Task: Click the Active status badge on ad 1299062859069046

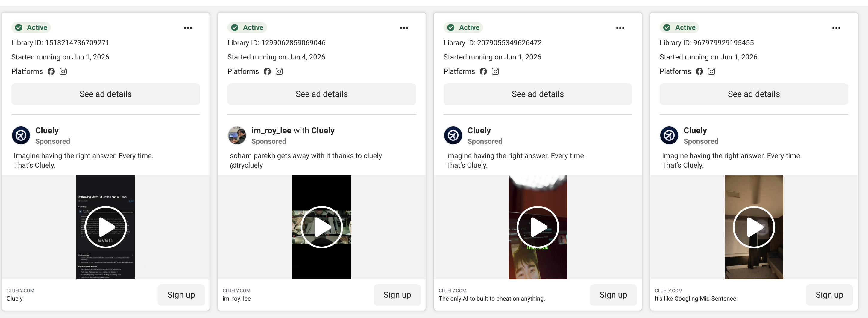Action: click(247, 27)
